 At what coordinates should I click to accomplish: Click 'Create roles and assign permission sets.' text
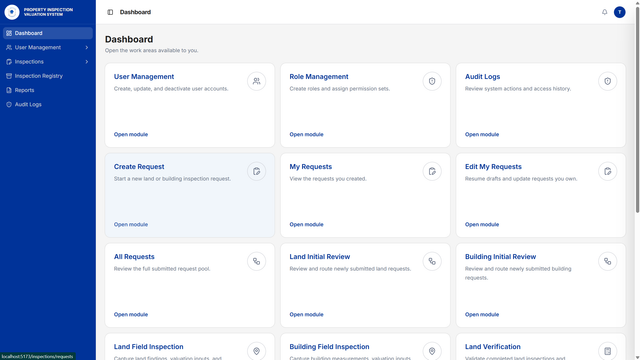point(340,89)
